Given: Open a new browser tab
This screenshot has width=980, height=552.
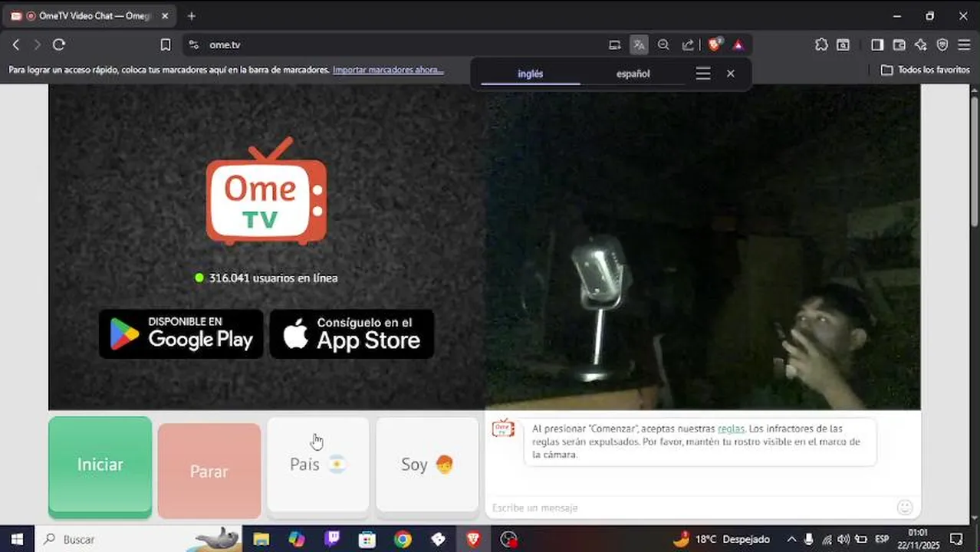Looking at the screenshot, I should coord(192,15).
